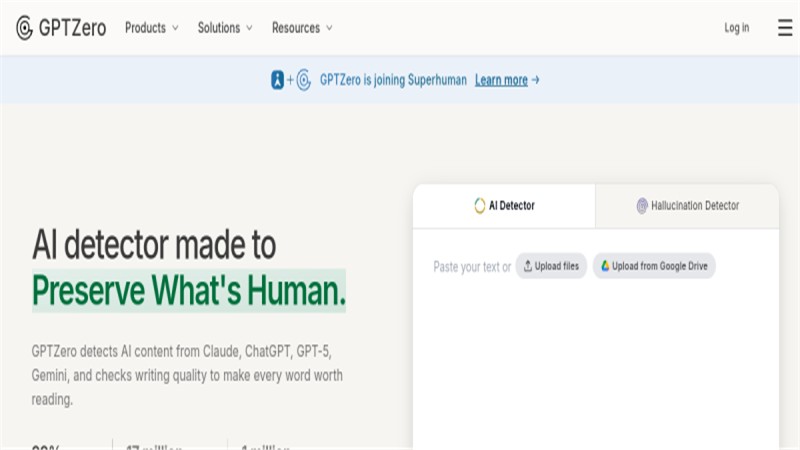Click Upload from Google Drive button

[654, 266]
